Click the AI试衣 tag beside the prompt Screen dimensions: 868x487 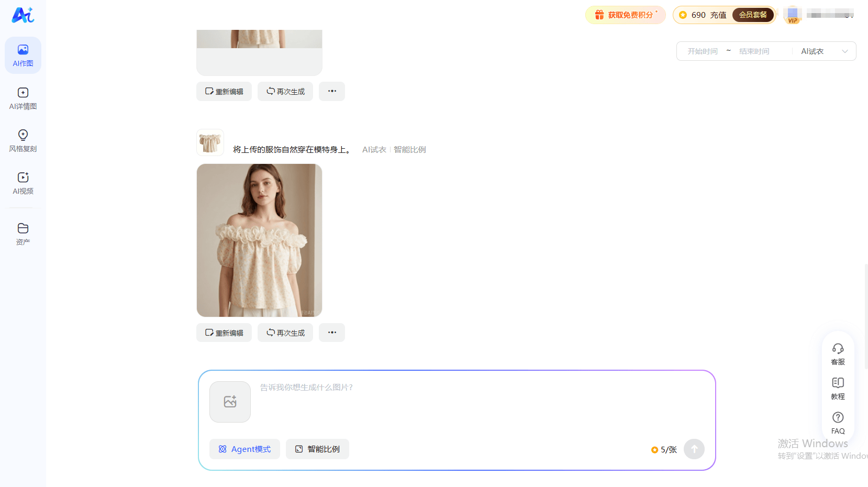pos(374,150)
